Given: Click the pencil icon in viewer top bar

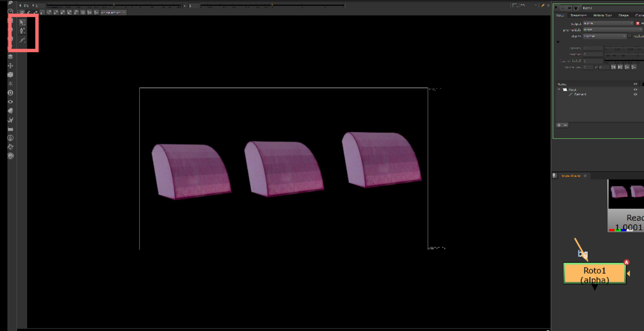Looking at the screenshot, I should (x=543, y=5).
